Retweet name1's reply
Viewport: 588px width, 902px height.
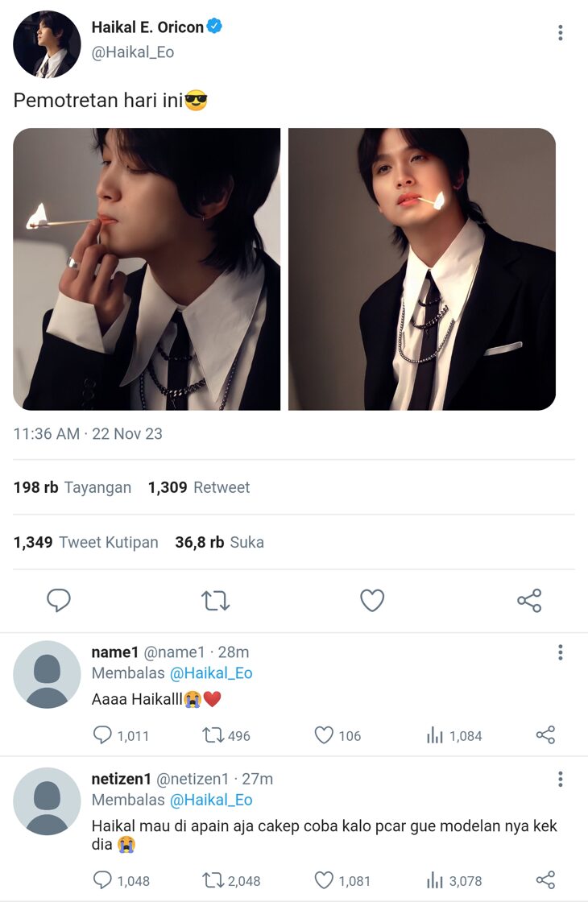213,735
